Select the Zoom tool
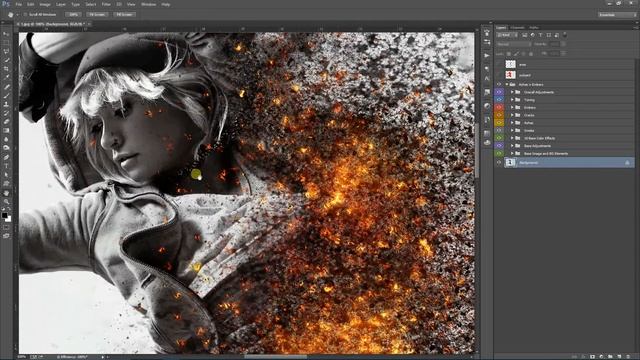The image size is (640, 360). pos(6,201)
